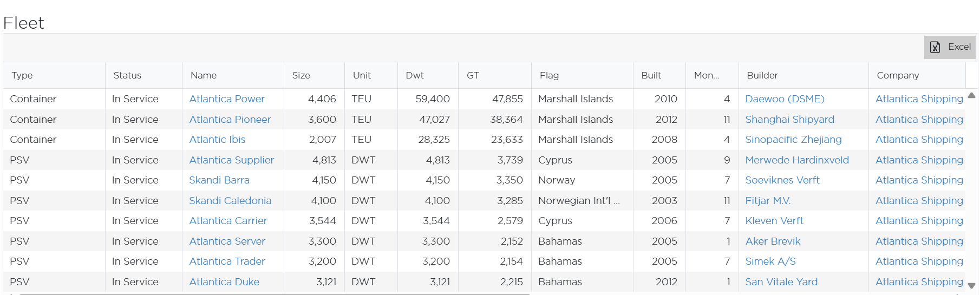Open Atlantica Shipping link in Atlantica Power row

(919, 99)
